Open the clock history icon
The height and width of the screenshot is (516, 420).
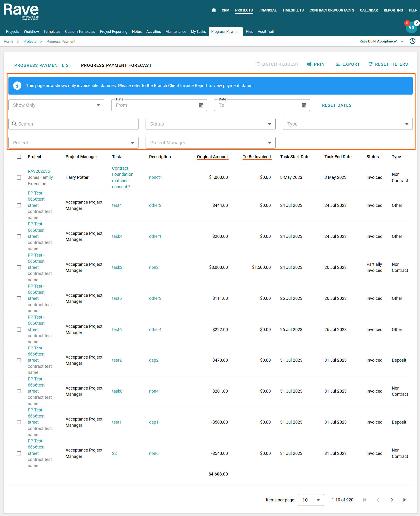coord(412,41)
